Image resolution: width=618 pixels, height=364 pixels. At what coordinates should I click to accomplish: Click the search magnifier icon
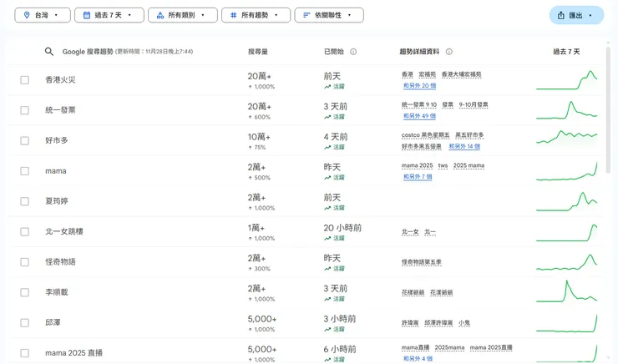click(49, 52)
